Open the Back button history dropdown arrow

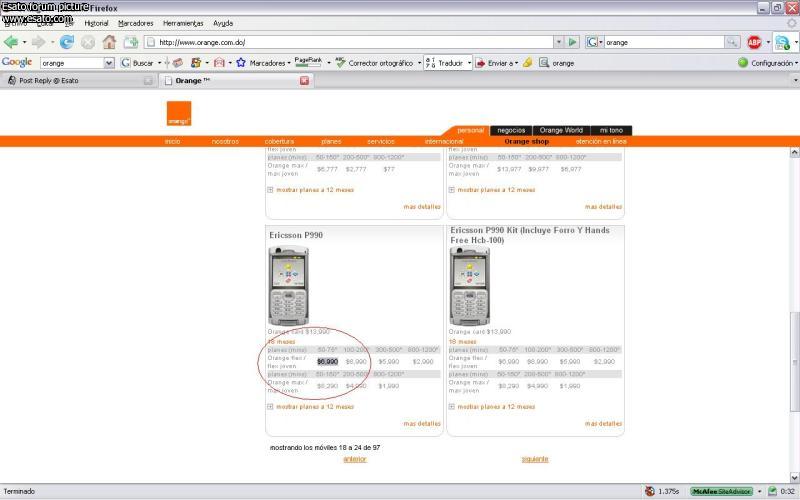24,42
